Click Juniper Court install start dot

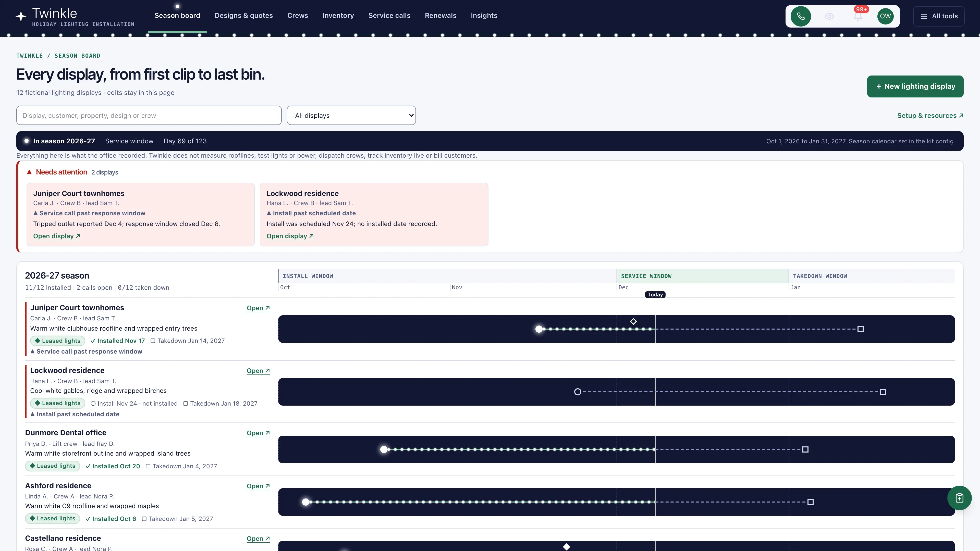point(539,329)
